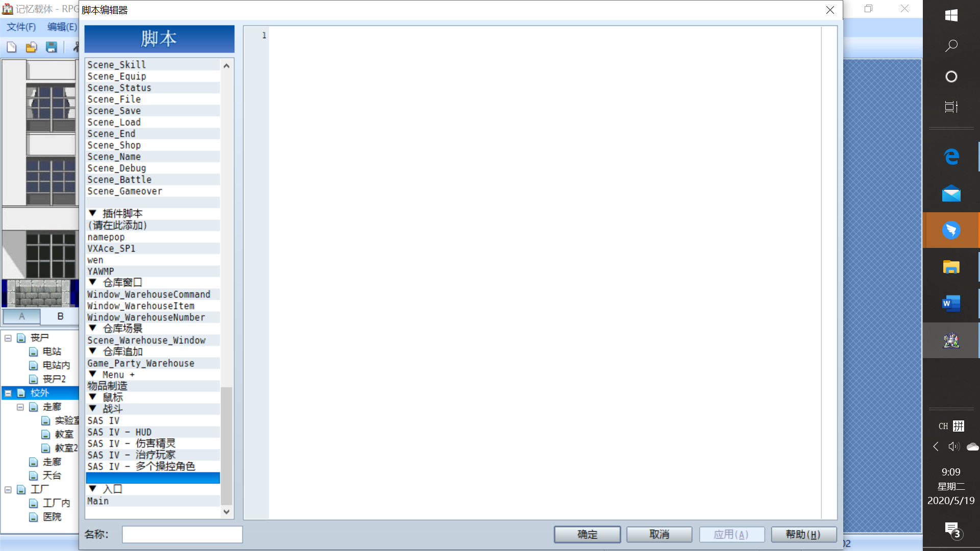The image size is (980, 551).
Task: Click the OneDrive cloud tray icon
Action: [972, 447]
